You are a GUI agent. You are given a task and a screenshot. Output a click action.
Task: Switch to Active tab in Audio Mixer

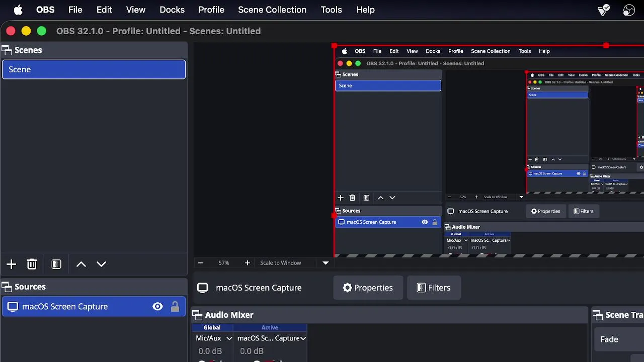pyautogui.click(x=270, y=327)
